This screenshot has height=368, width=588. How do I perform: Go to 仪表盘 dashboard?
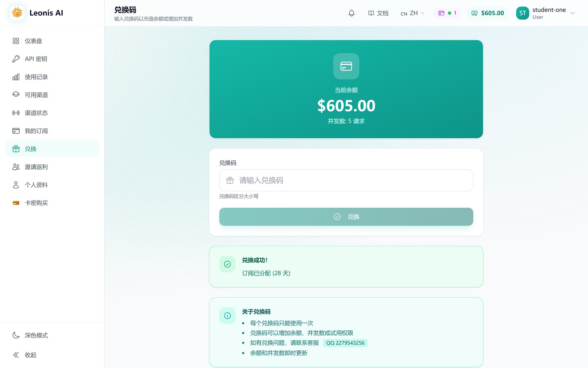[x=52, y=41]
